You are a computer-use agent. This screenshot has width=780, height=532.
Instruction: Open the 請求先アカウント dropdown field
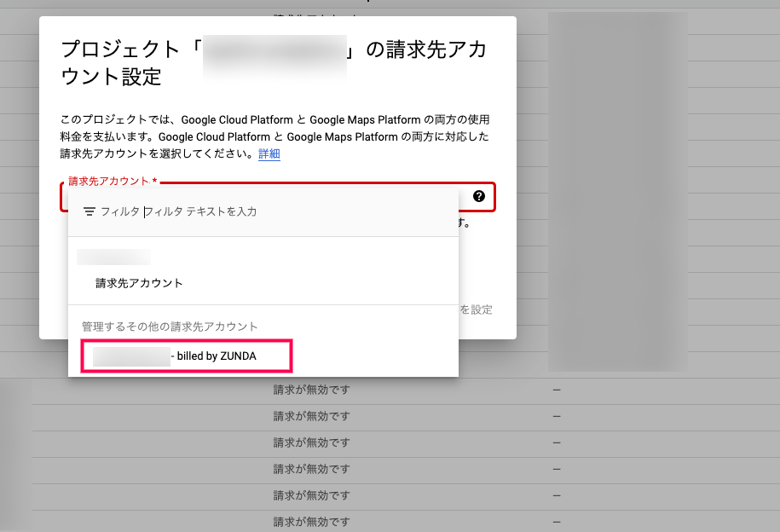coord(278,197)
